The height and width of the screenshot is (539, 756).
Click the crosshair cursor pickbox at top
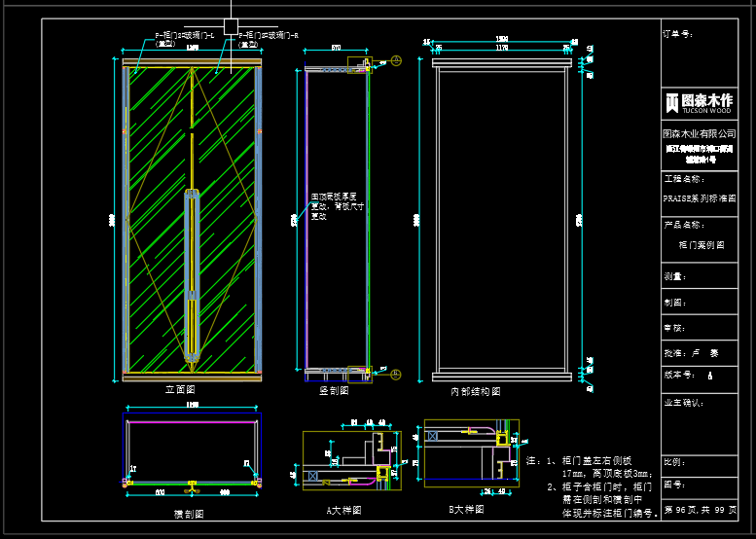(231, 26)
